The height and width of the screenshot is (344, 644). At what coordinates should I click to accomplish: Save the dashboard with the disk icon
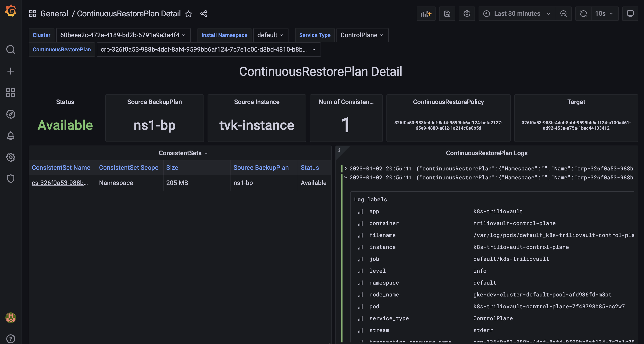447,13
